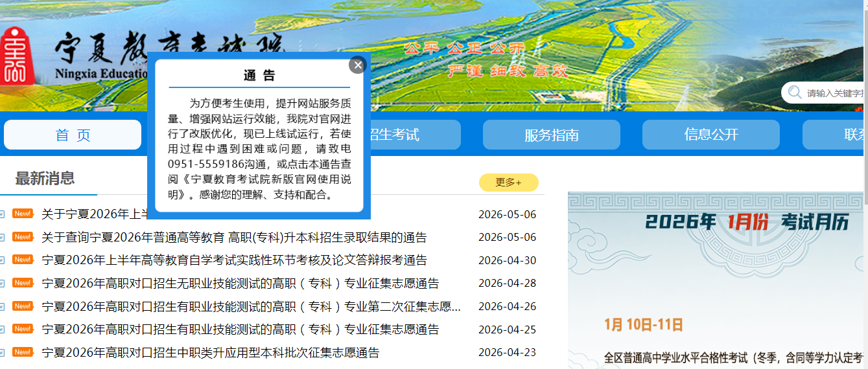Click the 通告 popup title

click(x=259, y=75)
